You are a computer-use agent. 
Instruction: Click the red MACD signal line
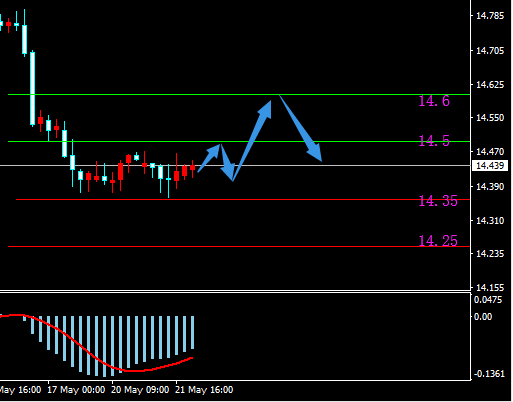coord(97,343)
